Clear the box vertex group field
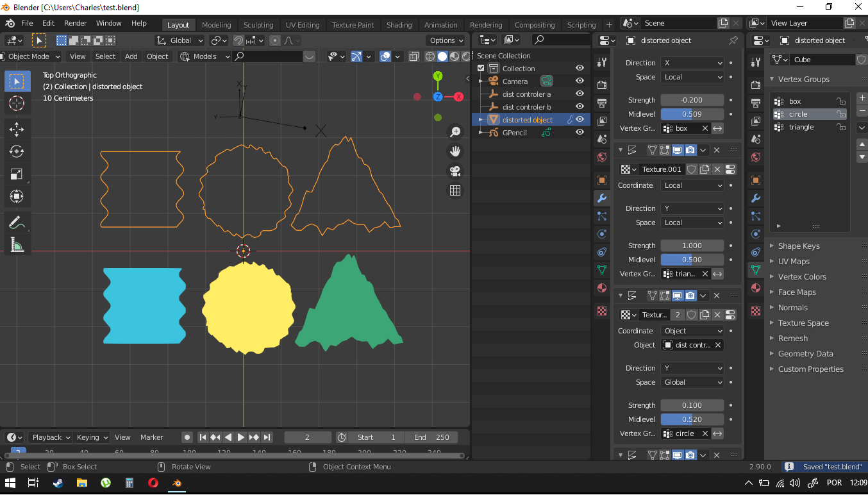The height and width of the screenshot is (495, 868). (705, 128)
